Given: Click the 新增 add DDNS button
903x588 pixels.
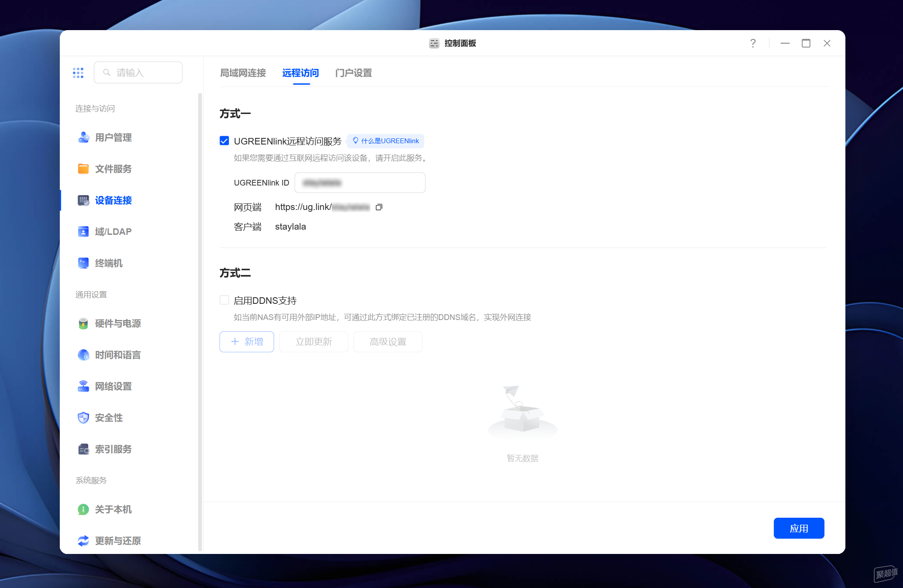Looking at the screenshot, I should tap(247, 342).
